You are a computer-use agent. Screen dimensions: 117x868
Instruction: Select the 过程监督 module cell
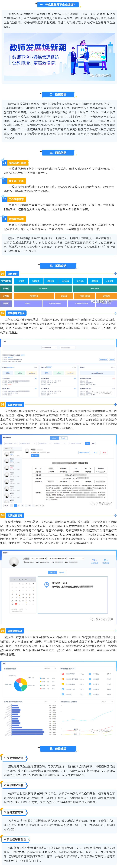(36, 281)
